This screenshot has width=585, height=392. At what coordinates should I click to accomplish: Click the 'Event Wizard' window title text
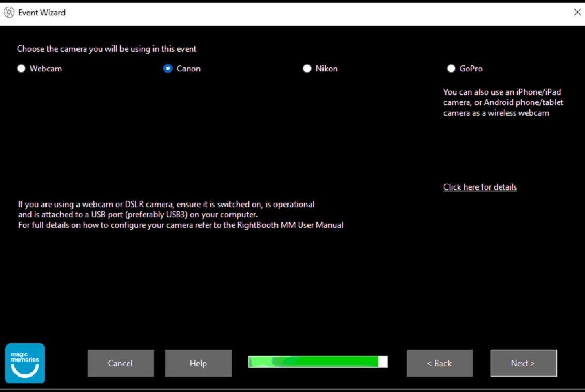pos(41,13)
